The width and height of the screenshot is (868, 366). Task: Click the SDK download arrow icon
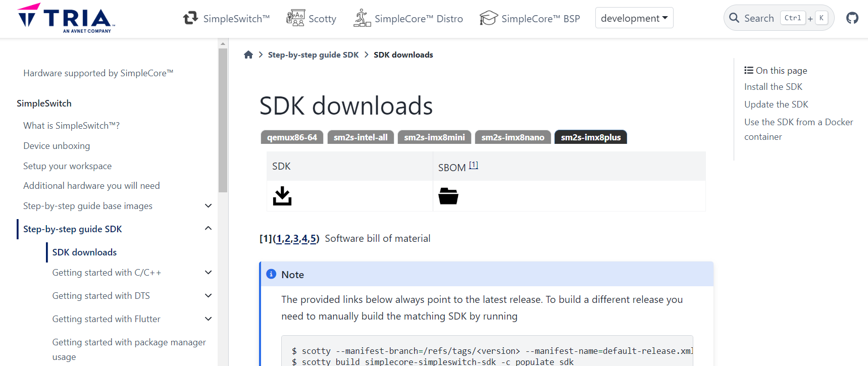tap(282, 196)
